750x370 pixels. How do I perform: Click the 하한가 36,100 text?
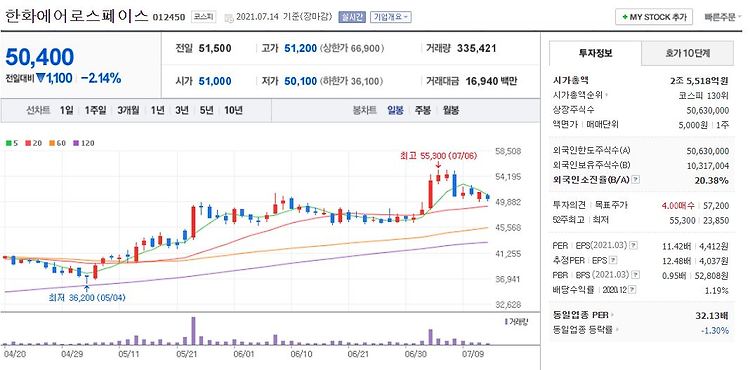click(352, 81)
